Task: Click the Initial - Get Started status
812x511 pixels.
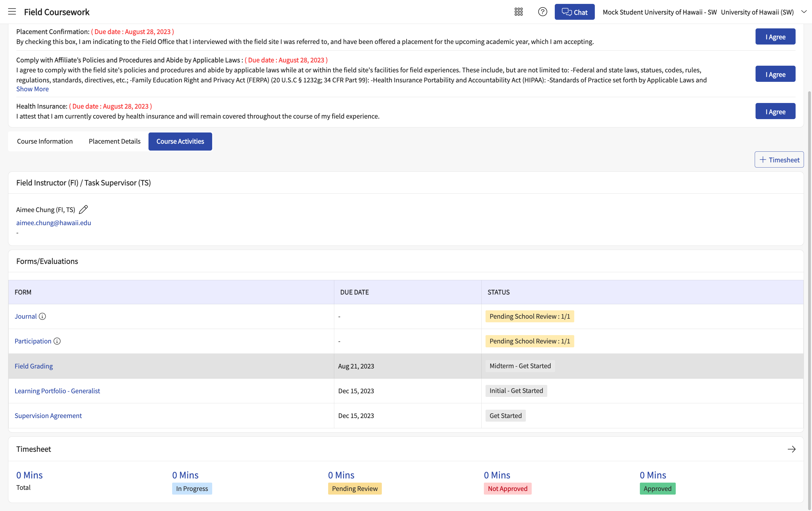Action: click(x=516, y=391)
